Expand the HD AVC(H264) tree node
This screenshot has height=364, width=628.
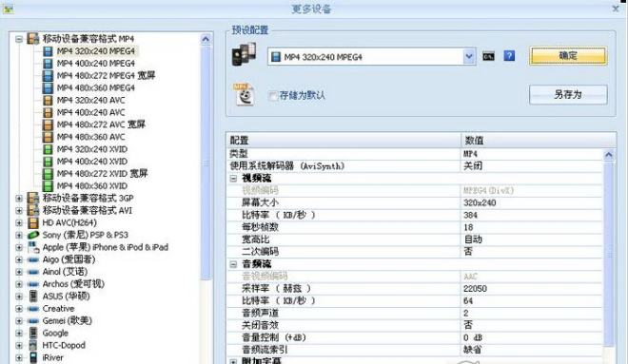(19, 222)
